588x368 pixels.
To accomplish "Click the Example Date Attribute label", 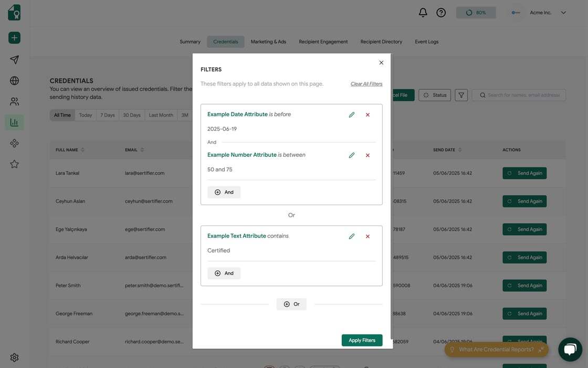I will (x=237, y=114).
